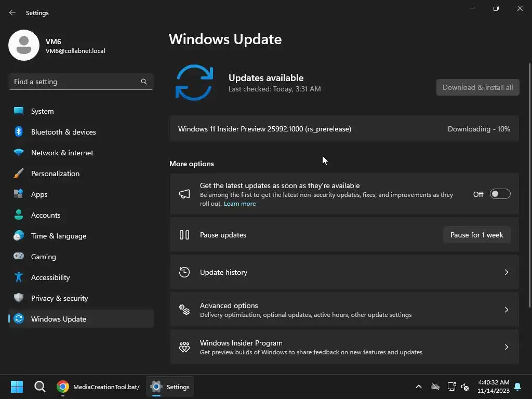Open the Windows Start menu
This screenshot has height=399, width=532.
17,387
